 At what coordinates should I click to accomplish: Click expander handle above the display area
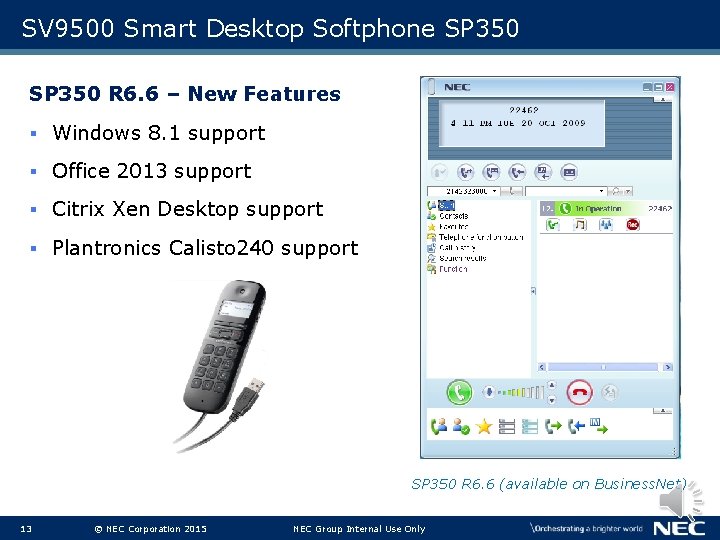[x=662, y=99]
